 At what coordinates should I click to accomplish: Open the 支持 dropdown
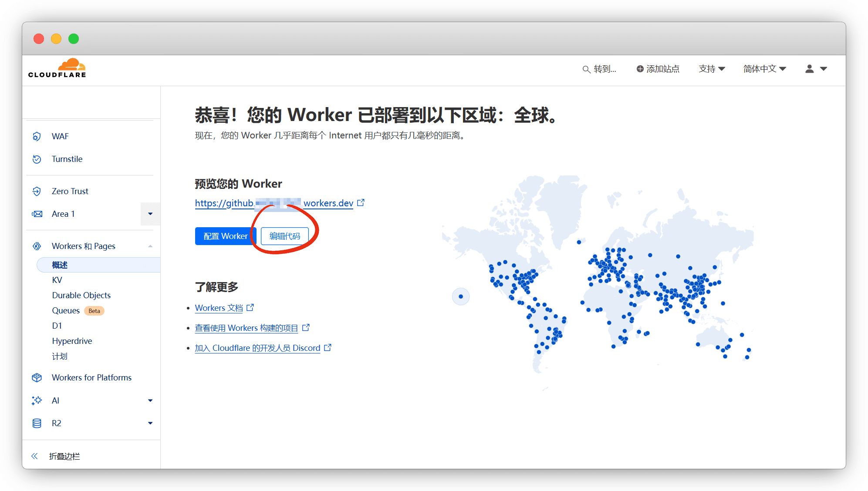tap(712, 69)
